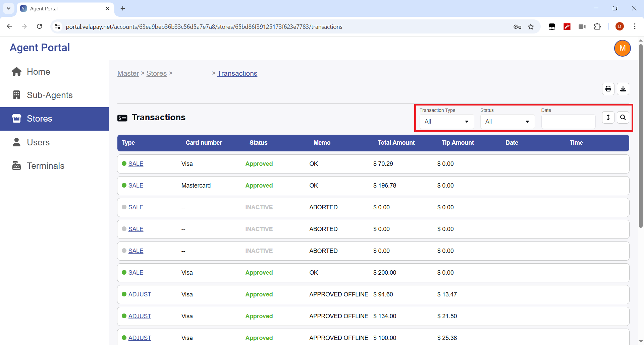Open Terminals page
Viewport: 644px width, 345px height.
[x=45, y=166]
